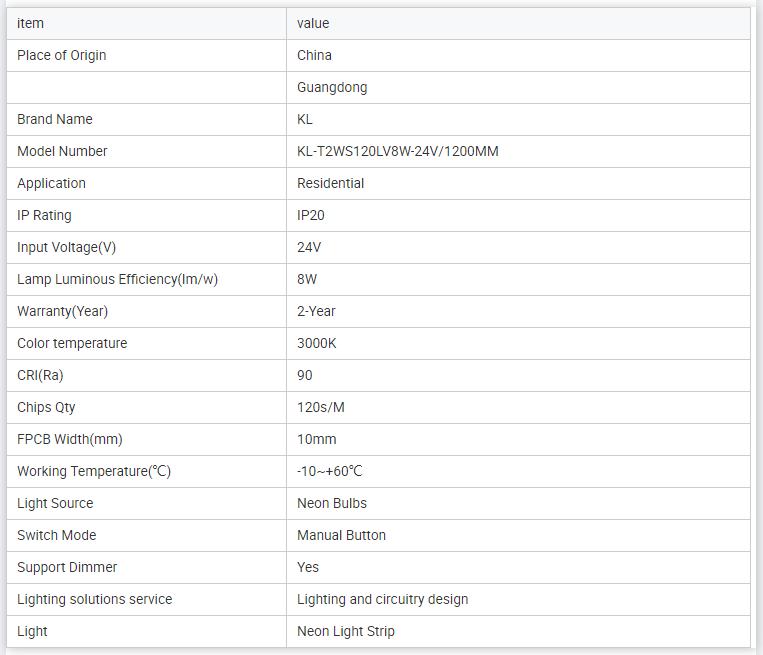The width and height of the screenshot is (763, 655).
Task: Click the '120s/M' chips quantity value
Action: pos(321,407)
